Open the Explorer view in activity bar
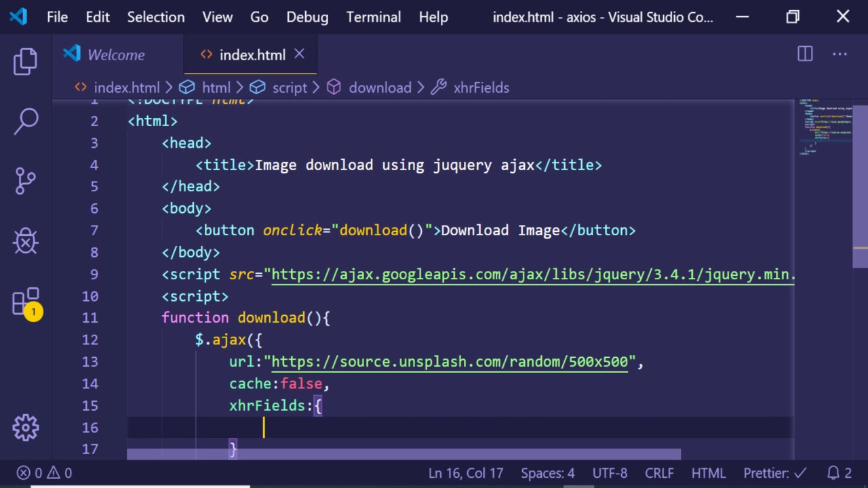Screen dimensions: 868x488 [26, 62]
